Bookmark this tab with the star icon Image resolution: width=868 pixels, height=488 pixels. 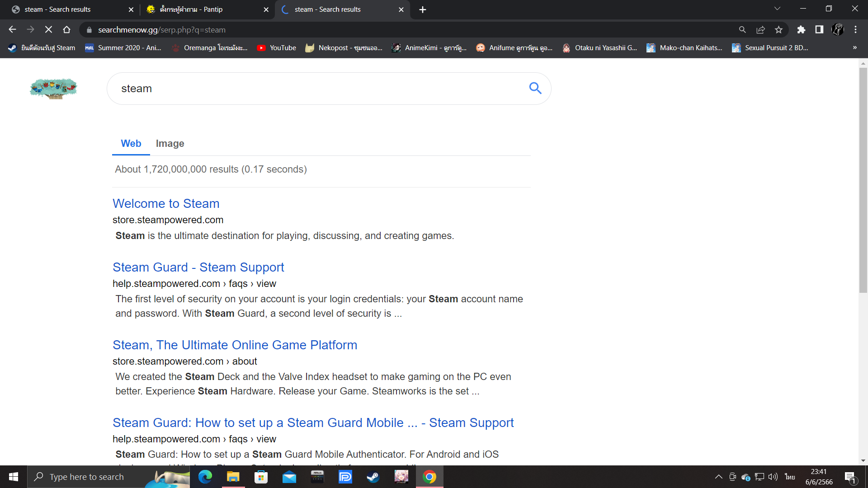click(778, 30)
